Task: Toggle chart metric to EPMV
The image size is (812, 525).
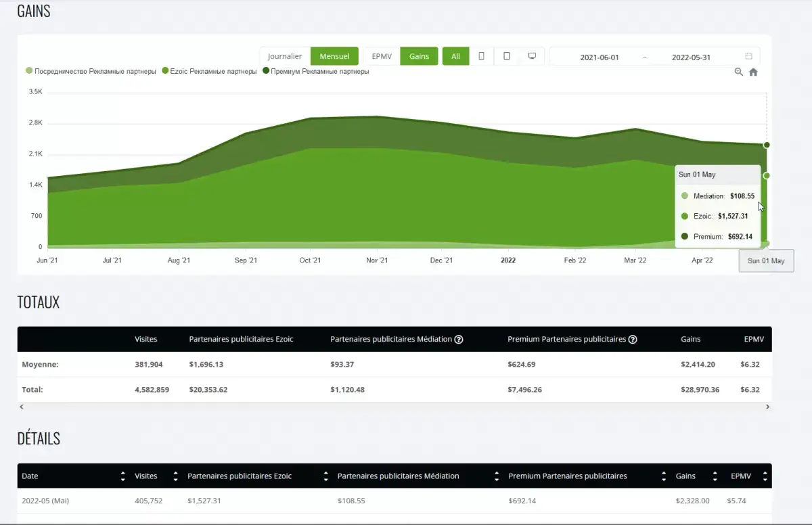Action: [x=382, y=56]
